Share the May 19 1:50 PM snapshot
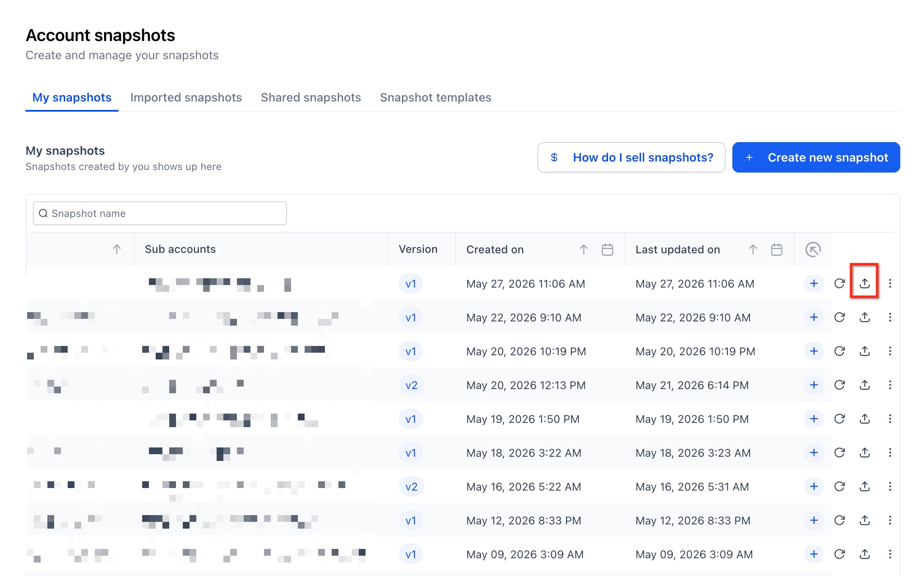The image size is (924, 576). point(865,419)
